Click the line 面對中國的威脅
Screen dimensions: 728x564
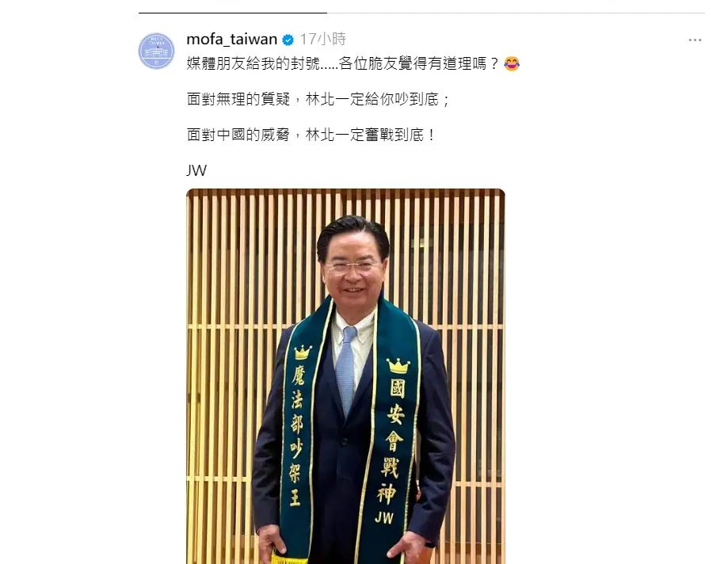pyautogui.click(x=311, y=135)
